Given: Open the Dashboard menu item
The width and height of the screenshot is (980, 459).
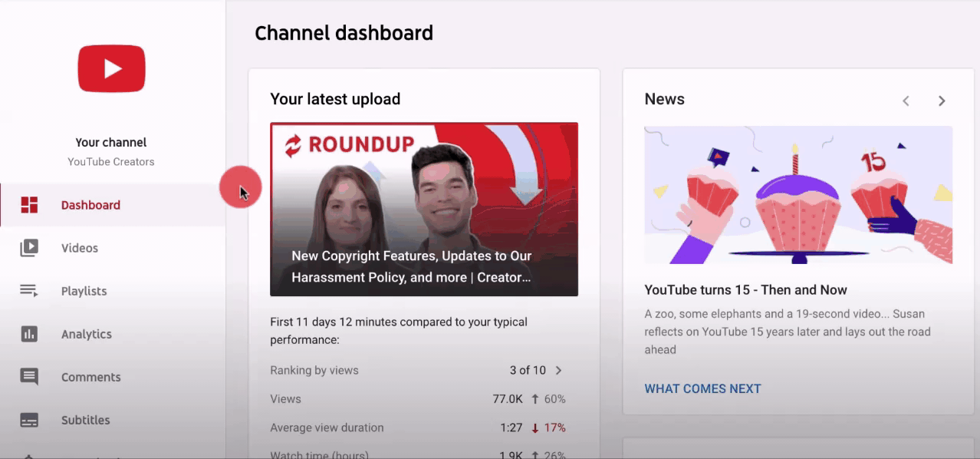Looking at the screenshot, I should (113, 205).
